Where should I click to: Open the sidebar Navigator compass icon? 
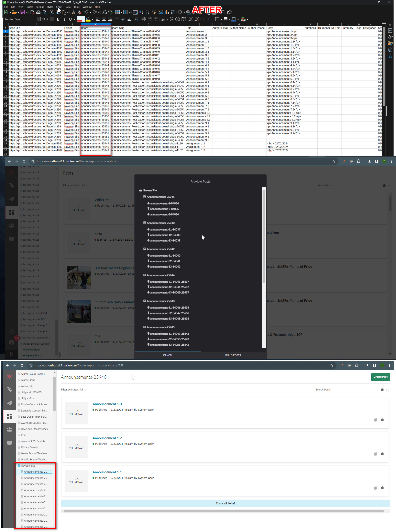point(390,50)
